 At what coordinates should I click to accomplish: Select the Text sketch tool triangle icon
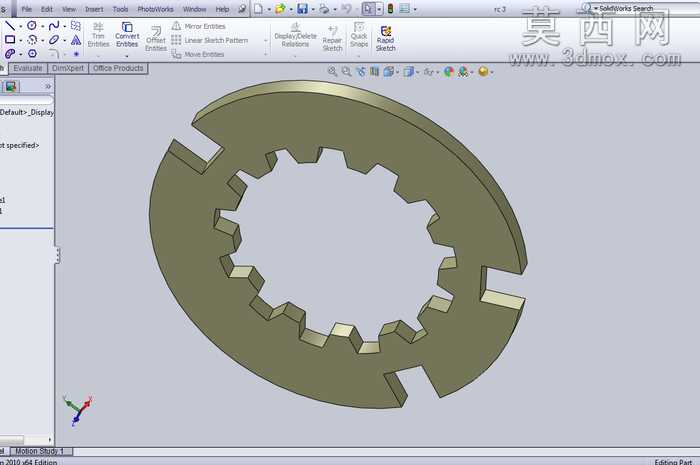click(76, 40)
